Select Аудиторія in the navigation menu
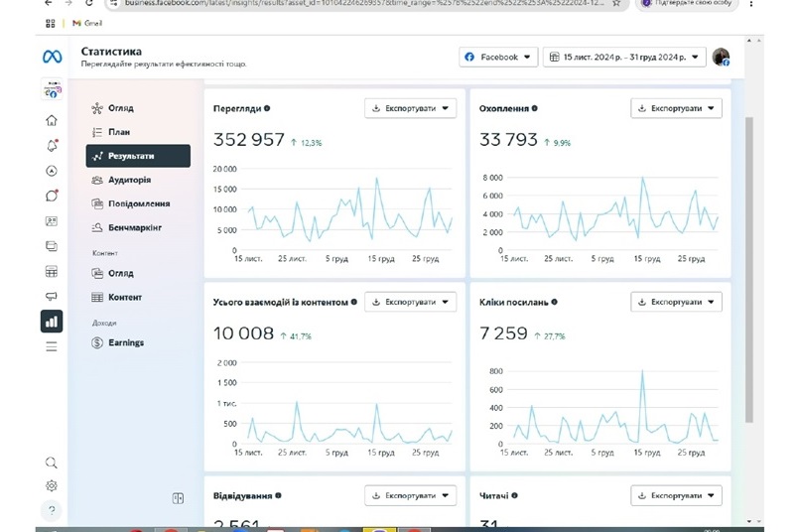 tap(129, 180)
